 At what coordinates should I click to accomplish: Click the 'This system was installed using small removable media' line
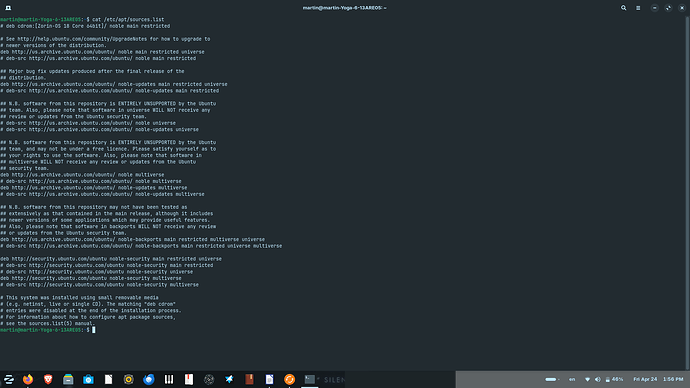pos(79,297)
